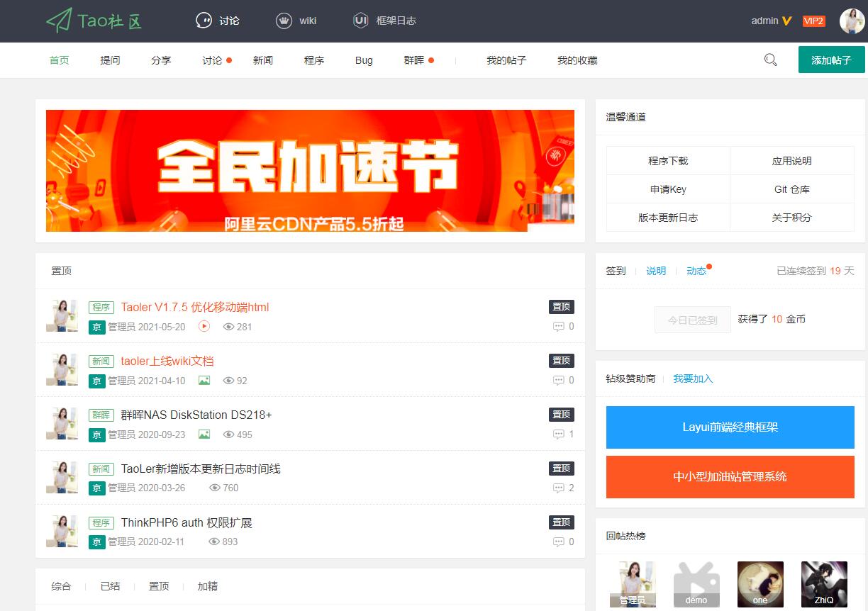Click 说明 in sign-in panel

(656, 271)
